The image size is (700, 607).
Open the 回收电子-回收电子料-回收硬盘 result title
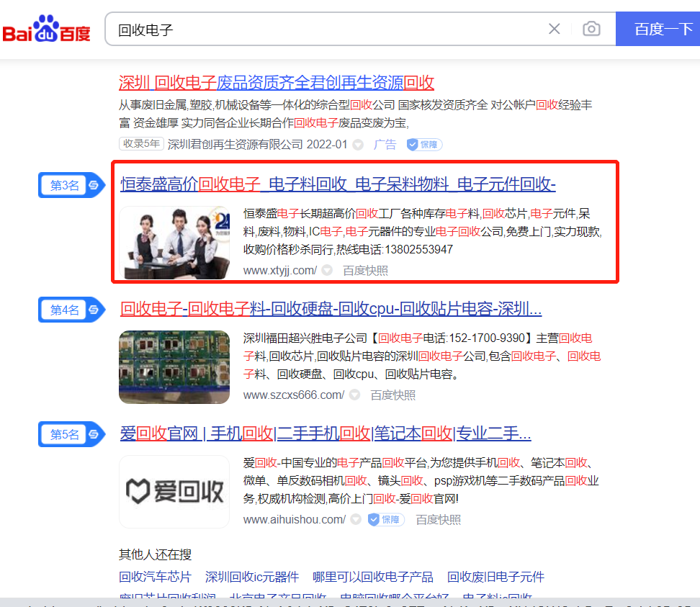click(331, 308)
